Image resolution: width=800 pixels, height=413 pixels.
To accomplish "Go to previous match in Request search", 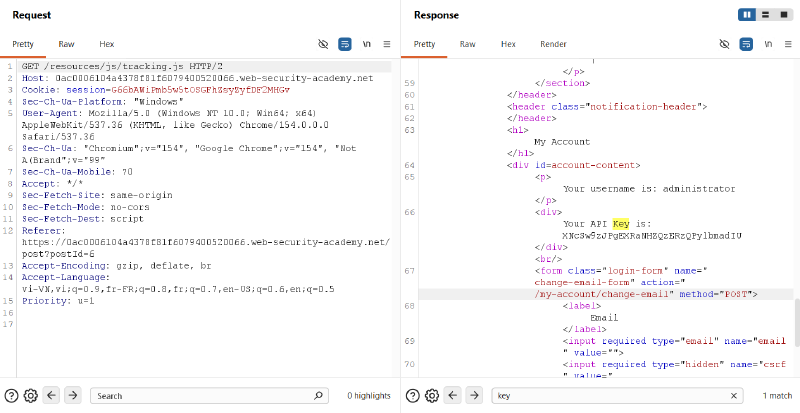I will (52, 395).
